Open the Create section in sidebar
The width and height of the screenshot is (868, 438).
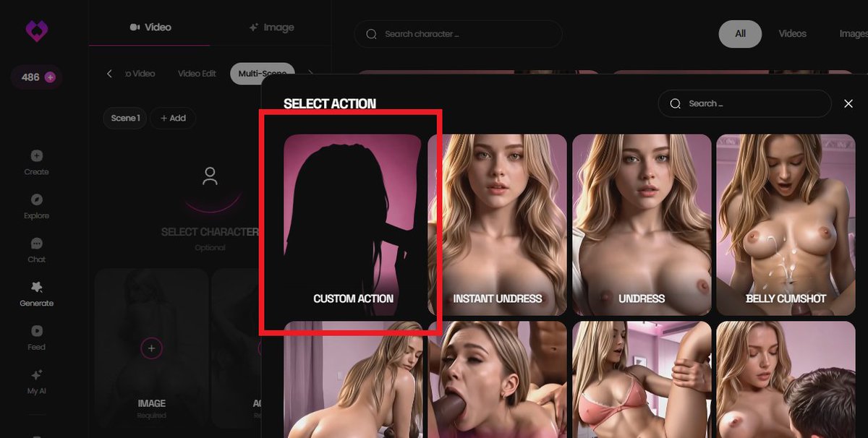point(36,162)
